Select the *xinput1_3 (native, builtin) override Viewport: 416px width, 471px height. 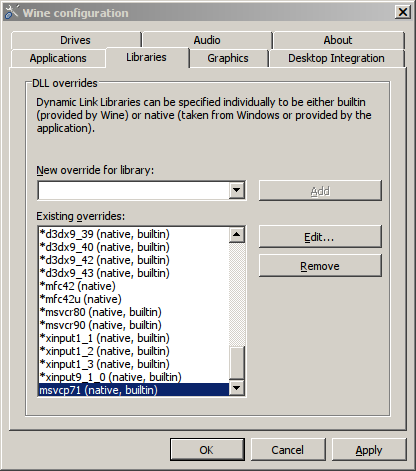coord(134,364)
